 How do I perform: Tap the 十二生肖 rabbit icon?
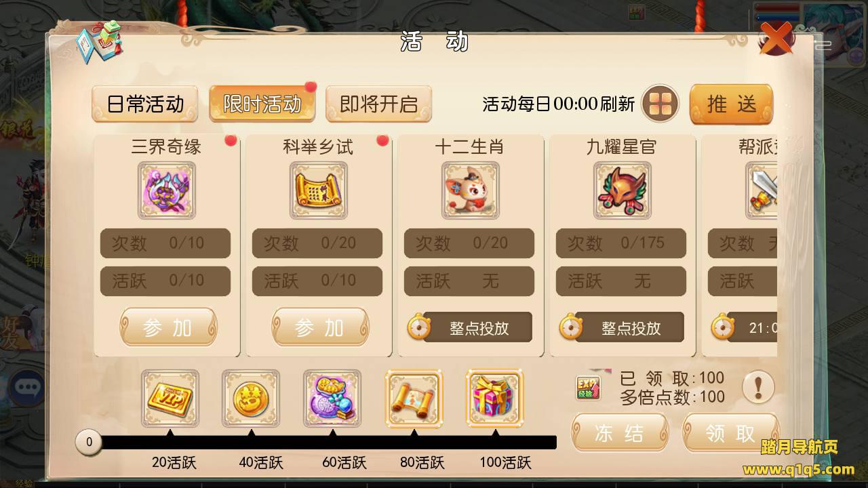coord(471,190)
